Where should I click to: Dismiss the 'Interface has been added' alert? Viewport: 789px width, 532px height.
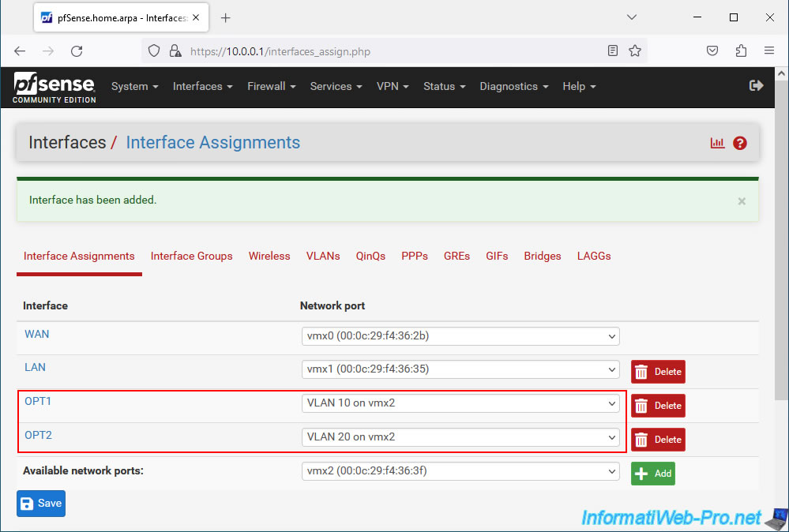tap(741, 201)
